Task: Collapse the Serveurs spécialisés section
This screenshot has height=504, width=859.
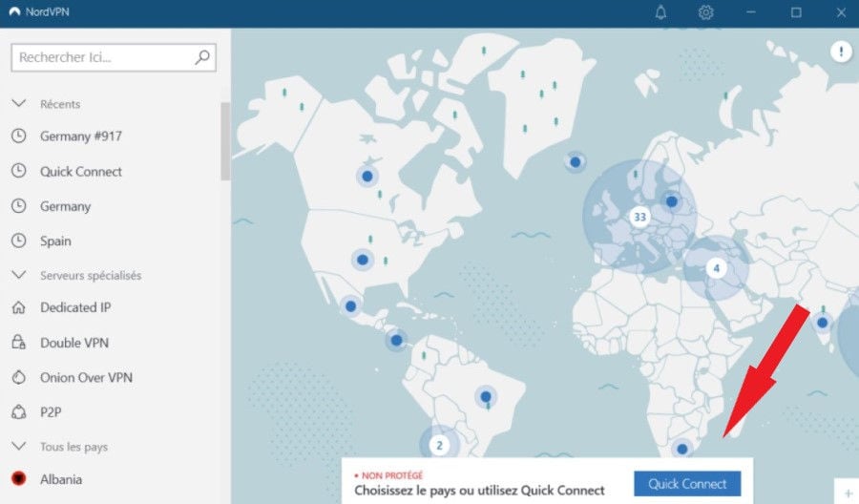Action: tap(17, 275)
